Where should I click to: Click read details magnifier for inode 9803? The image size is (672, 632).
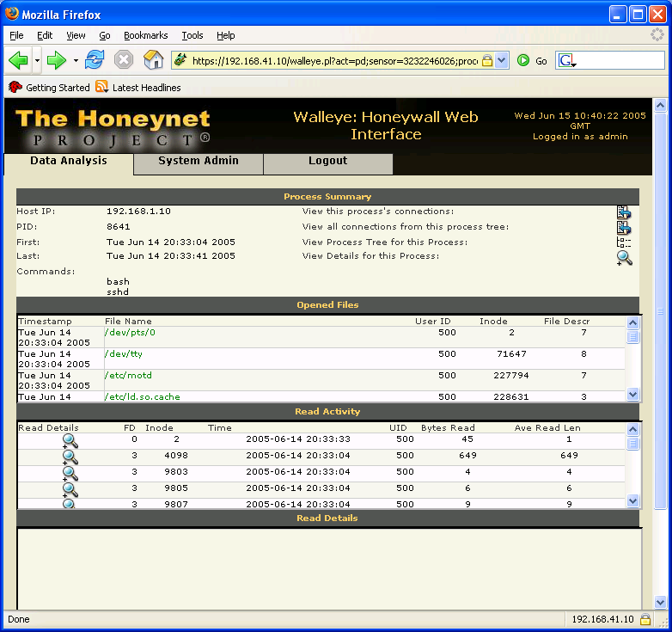coord(70,474)
